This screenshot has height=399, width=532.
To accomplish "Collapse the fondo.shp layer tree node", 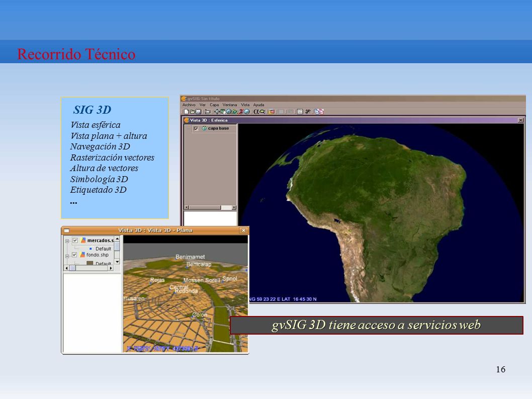I will pos(67,256).
